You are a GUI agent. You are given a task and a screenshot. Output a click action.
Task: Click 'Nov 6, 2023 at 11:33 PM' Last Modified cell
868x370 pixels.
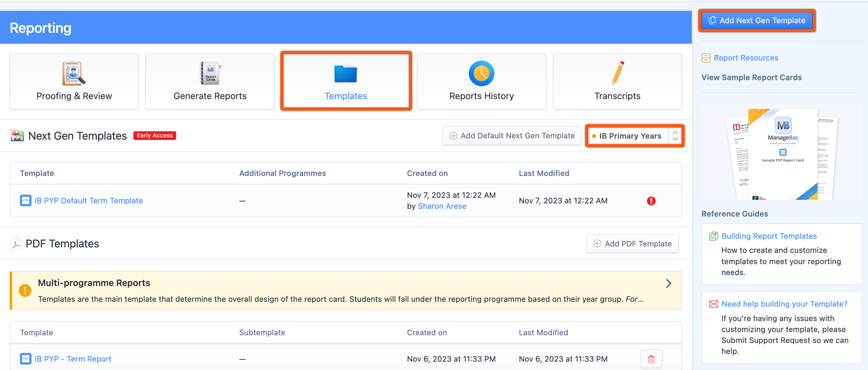pos(563,359)
